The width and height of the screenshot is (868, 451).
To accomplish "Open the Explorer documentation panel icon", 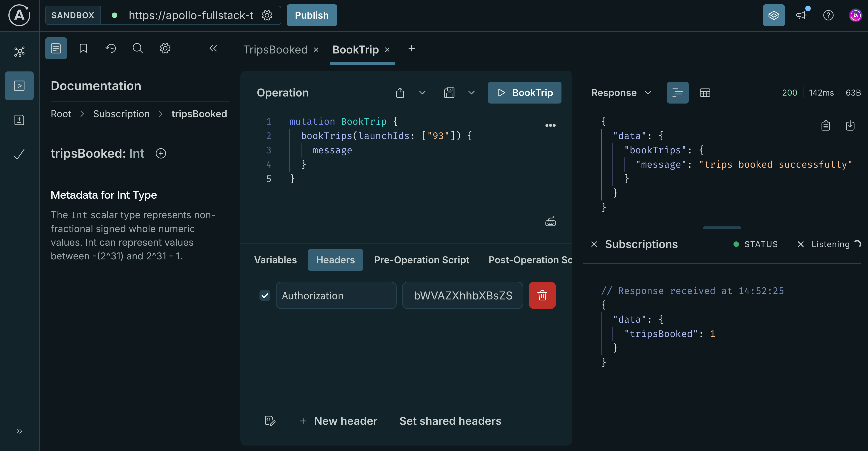I will click(56, 48).
